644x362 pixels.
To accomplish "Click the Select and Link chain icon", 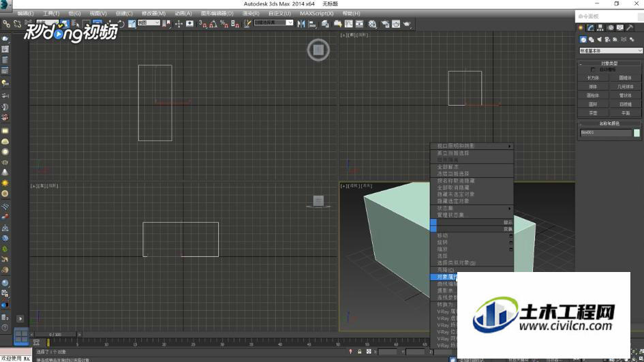I will click(x=7, y=24).
